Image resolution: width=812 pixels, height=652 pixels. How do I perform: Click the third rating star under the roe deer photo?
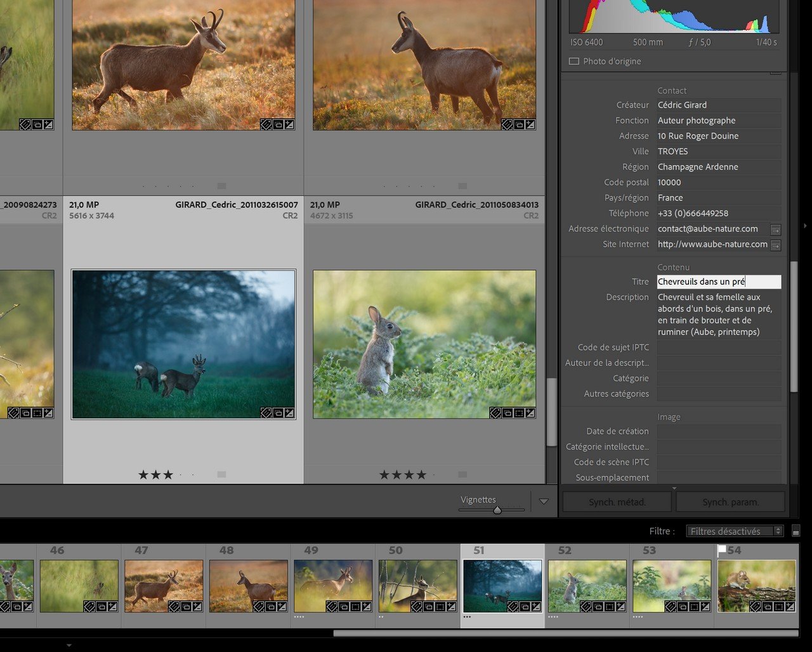click(168, 474)
